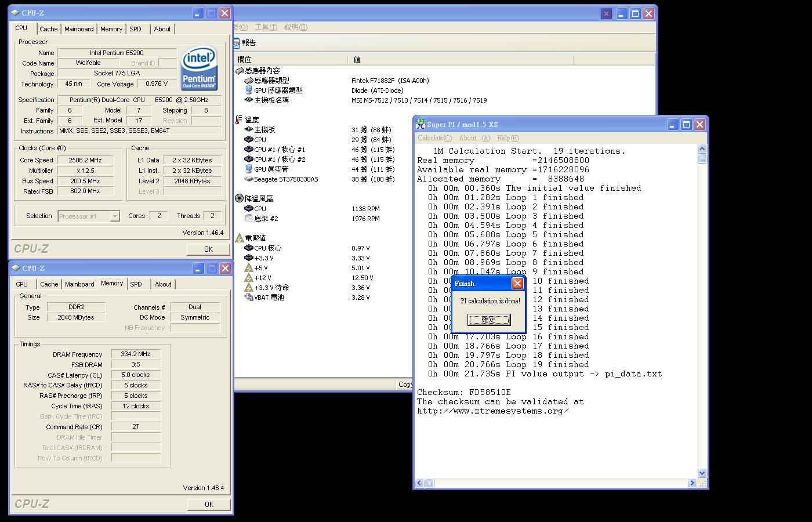This screenshot has width=812, height=522.
Task: Click the right arrow of Super PI's horizontal scrollbar
Action: tap(691, 483)
